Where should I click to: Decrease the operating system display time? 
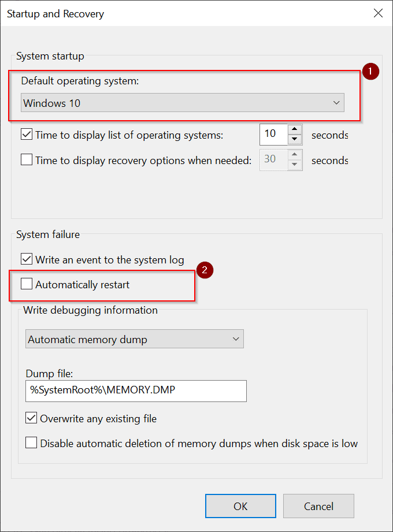pyautogui.click(x=295, y=139)
